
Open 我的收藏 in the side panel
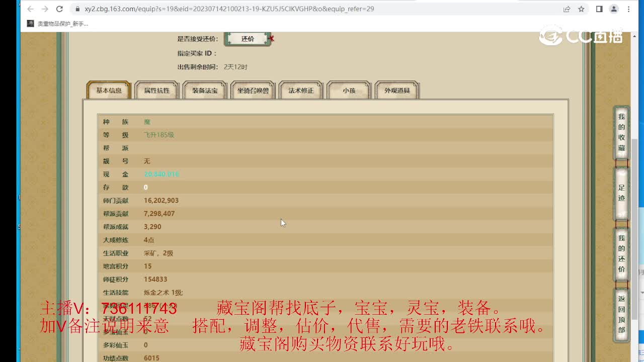[621, 133]
